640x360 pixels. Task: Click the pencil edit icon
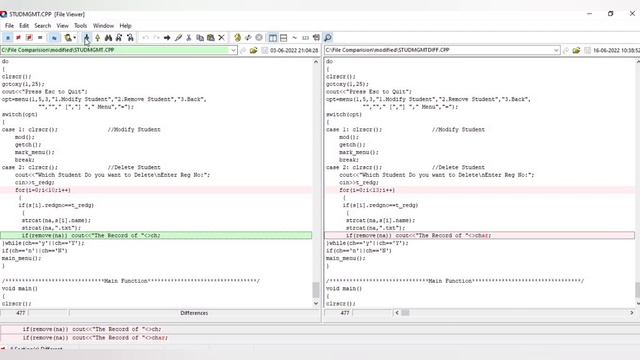[x=178, y=38]
